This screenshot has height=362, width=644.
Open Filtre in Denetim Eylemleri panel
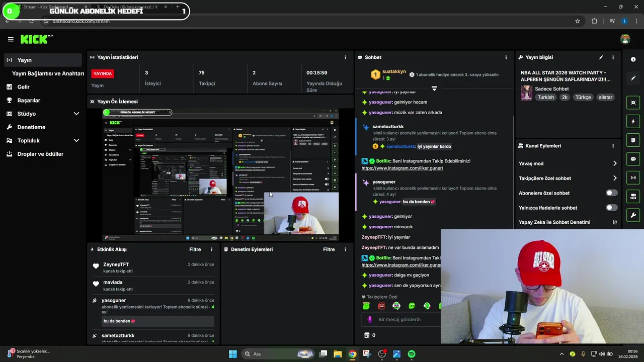[329, 249]
